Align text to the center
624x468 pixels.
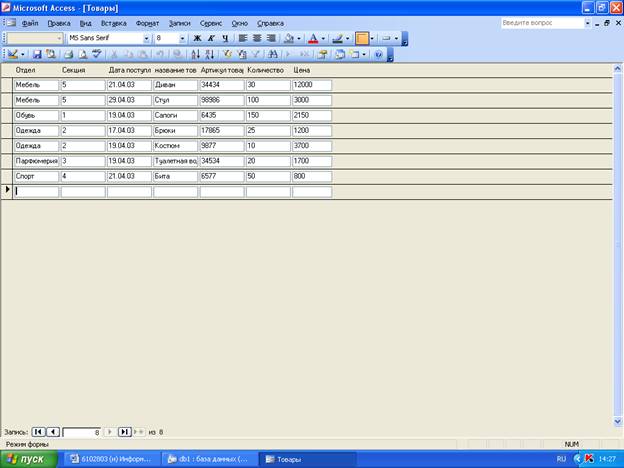pyautogui.click(x=257, y=38)
